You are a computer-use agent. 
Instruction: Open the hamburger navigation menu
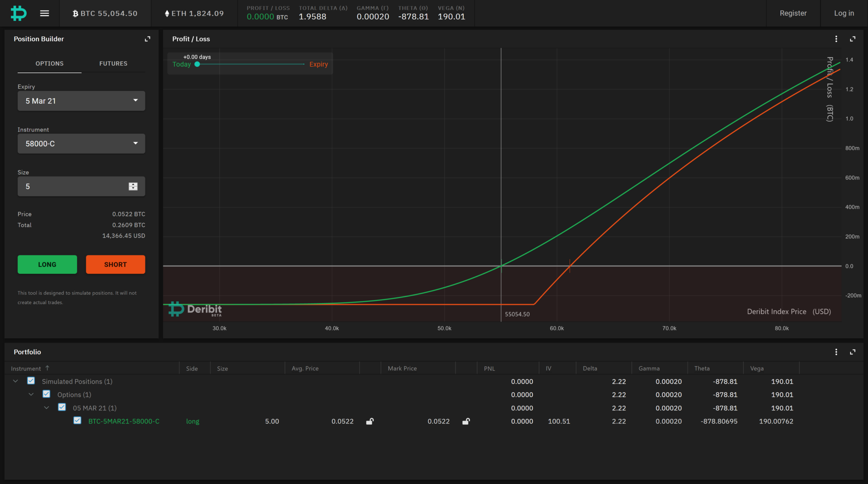point(44,13)
